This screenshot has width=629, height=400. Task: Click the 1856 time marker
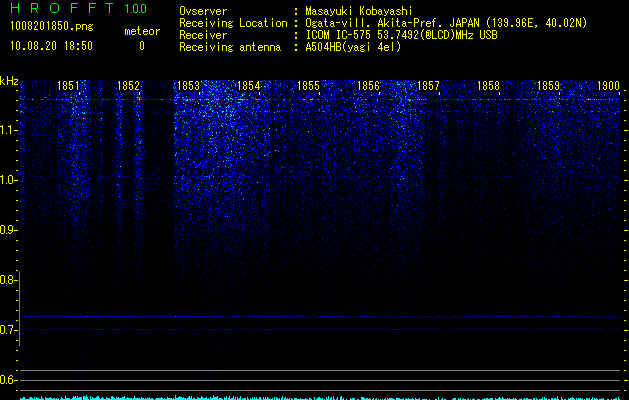coord(368,86)
